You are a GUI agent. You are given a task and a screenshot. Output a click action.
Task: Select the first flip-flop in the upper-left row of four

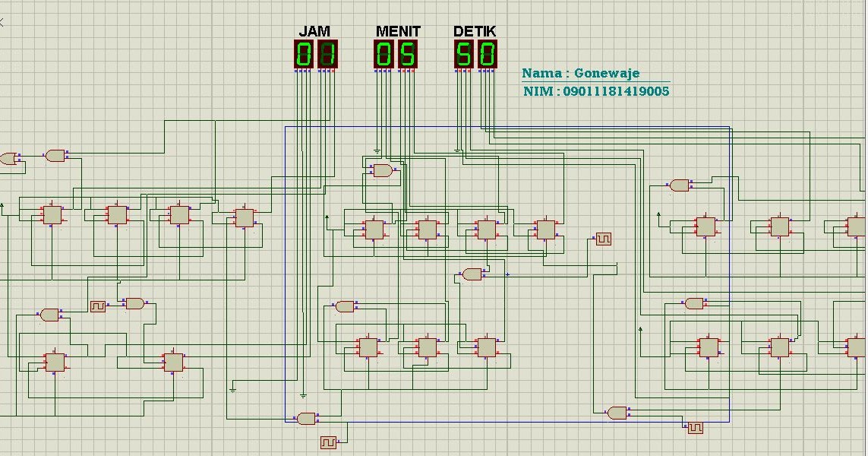[x=52, y=214]
